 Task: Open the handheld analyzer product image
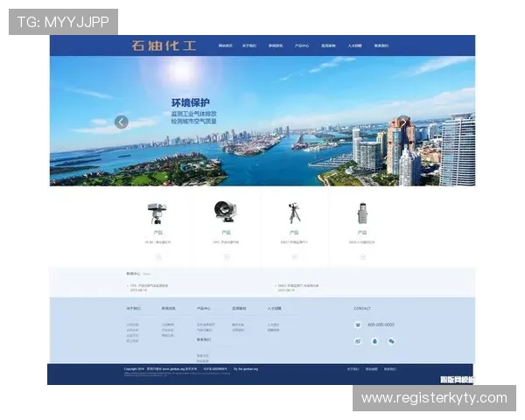[x=362, y=213]
